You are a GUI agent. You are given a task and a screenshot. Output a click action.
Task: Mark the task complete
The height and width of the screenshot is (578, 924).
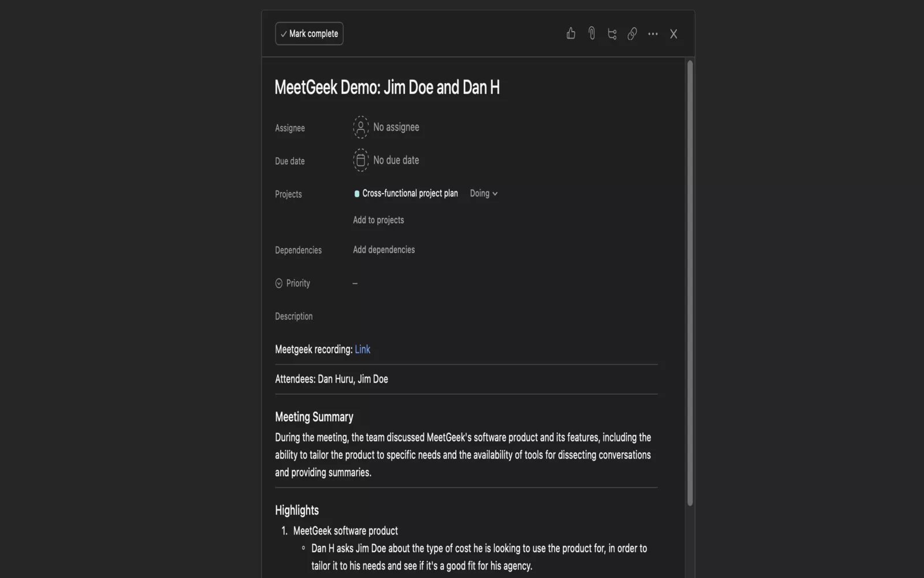click(x=309, y=34)
